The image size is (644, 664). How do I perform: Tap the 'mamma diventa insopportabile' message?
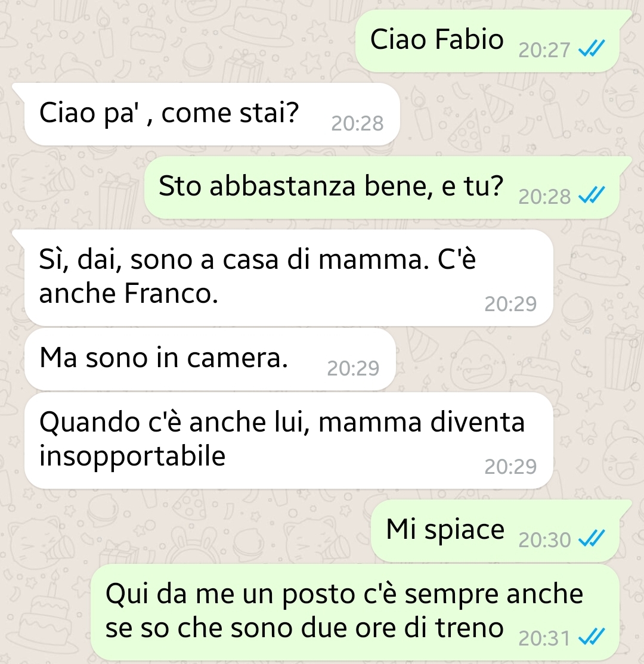289,440
